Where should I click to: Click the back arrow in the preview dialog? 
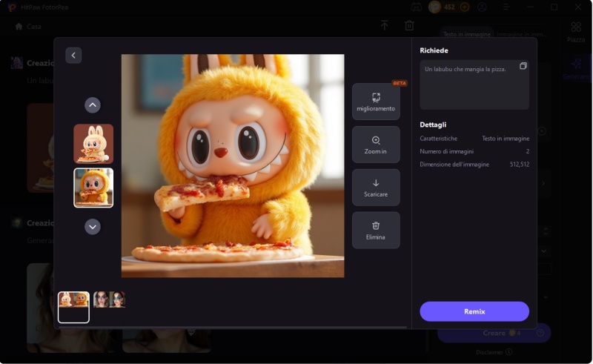73,56
